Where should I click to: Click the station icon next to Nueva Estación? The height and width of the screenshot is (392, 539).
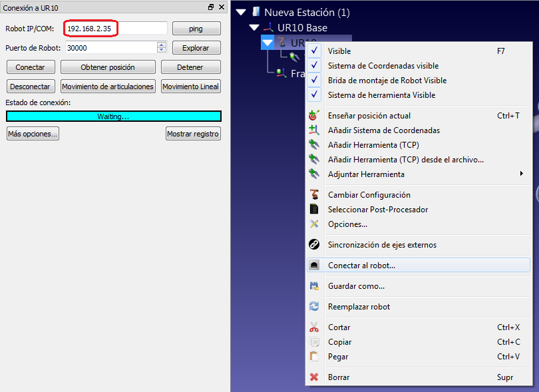pyautogui.click(x=256, y=12)
